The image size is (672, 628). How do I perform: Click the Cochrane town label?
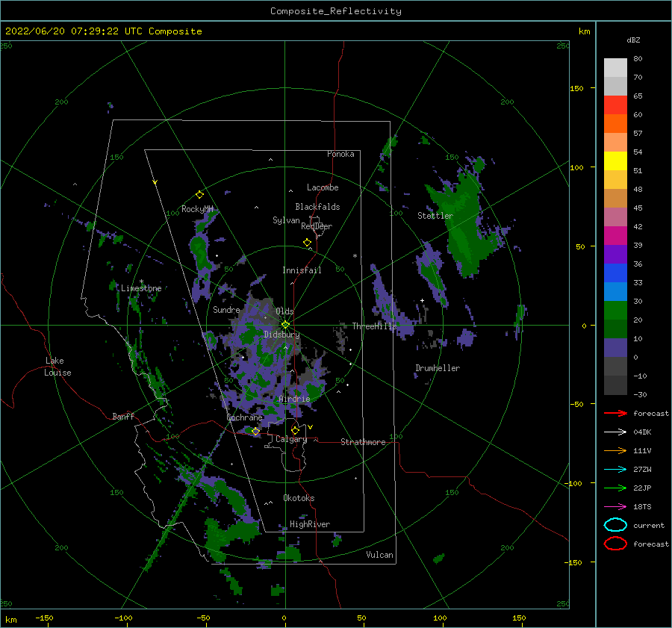click(244, 417)
